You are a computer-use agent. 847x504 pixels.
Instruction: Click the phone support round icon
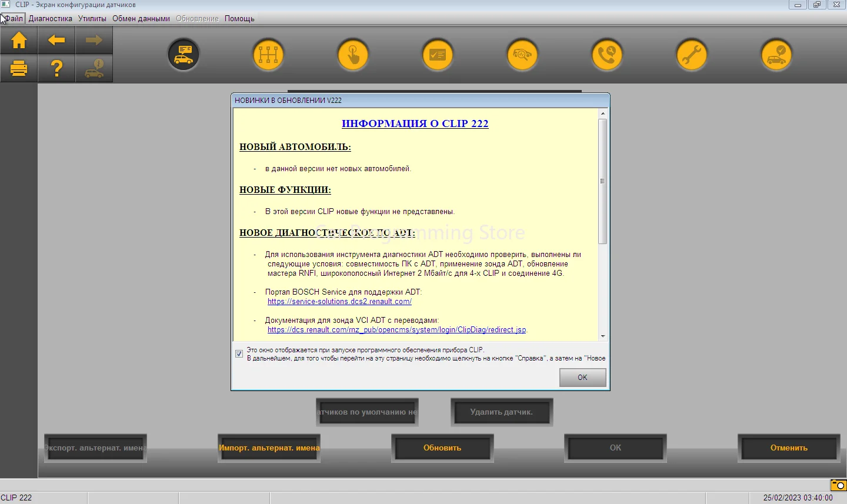(x=607, y=54)
